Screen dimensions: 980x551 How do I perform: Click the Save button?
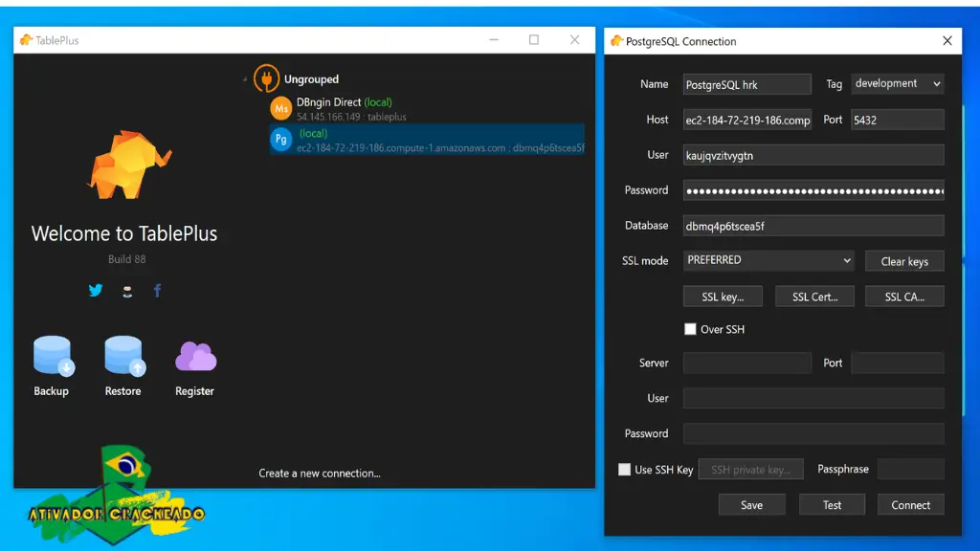point(752,505)
